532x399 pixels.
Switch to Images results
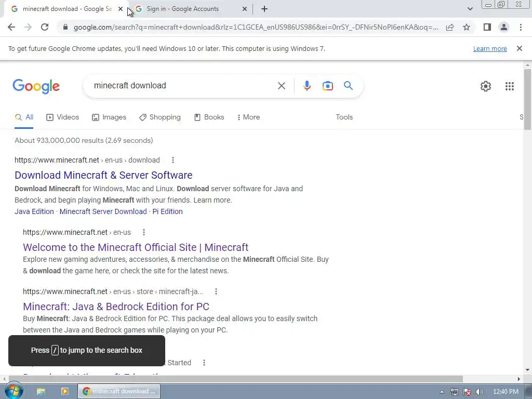click(109, 117)
